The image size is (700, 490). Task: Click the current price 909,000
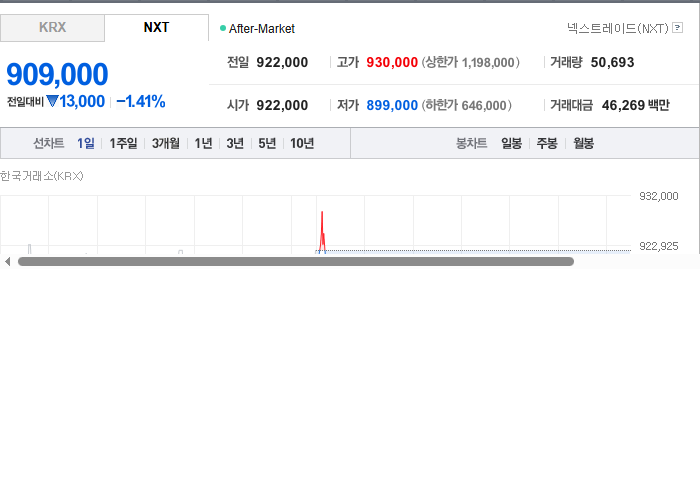[x=57, y=74]
